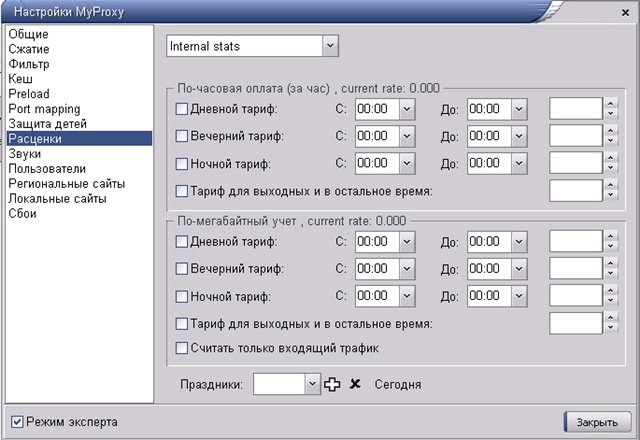Viewport: 640px width, 440px height.
Task: Increase per-megabyte Дневной тариф rate spinner
Action: click(x=611, y=236)
